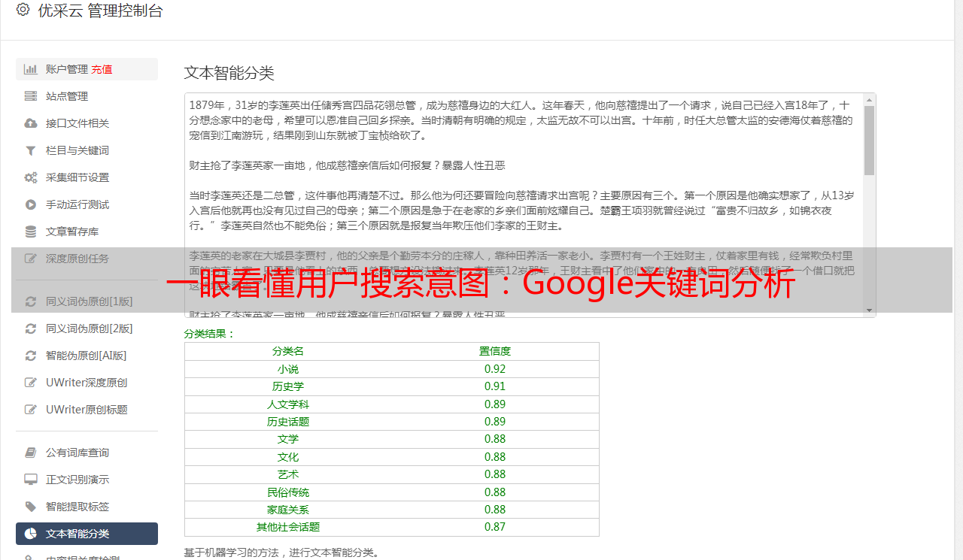963x560 pixels.
Task: Select 智能伪原创[AI版] in the sidebar
Action: 86,356
